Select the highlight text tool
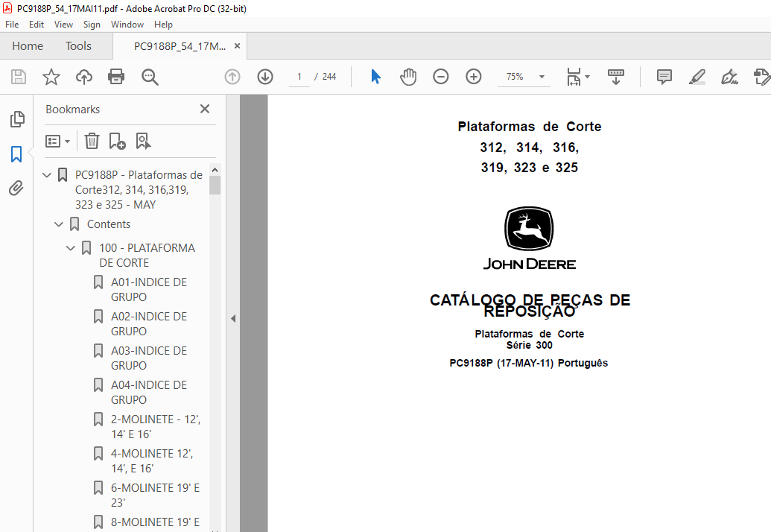This screenshot has height=532, width=771. coord(697,77)
